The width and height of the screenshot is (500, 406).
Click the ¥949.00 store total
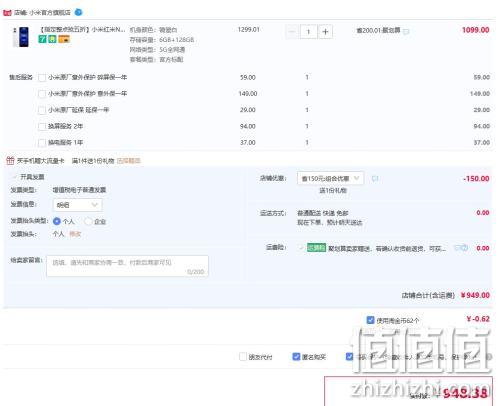pyautogui.click(x=475, y=295)
